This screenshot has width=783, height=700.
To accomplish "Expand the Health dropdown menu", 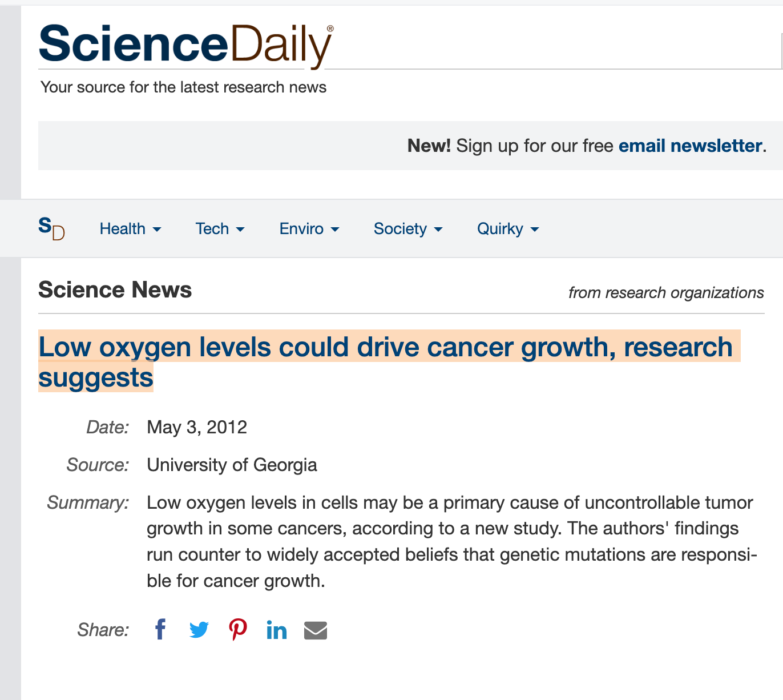I will (x=131, y=229).
